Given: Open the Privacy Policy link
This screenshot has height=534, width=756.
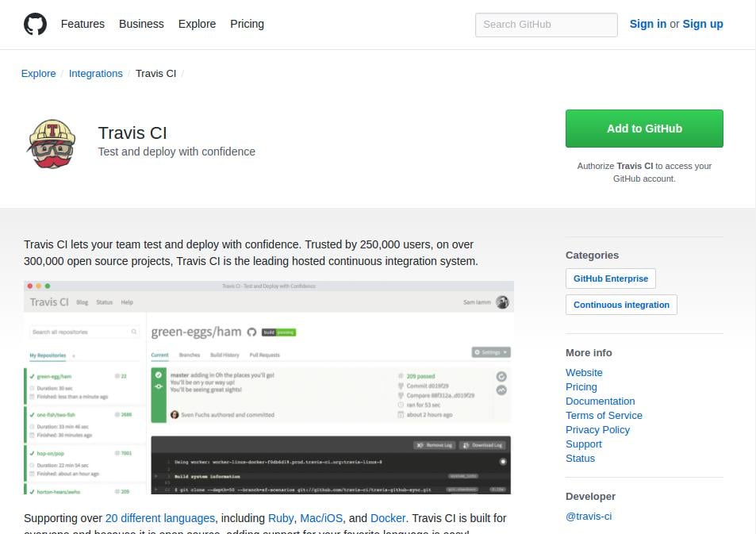Looking at the screenshot, I should (x=597, y=430).
